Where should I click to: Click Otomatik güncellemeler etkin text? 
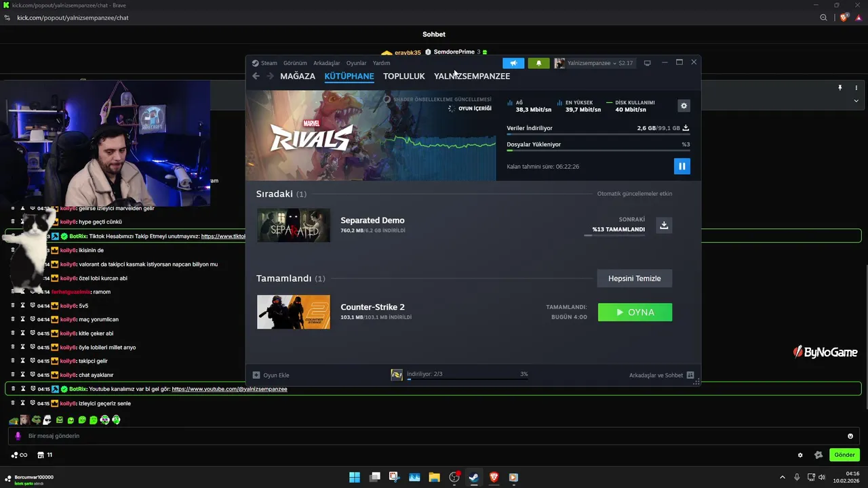click(635, 194)
